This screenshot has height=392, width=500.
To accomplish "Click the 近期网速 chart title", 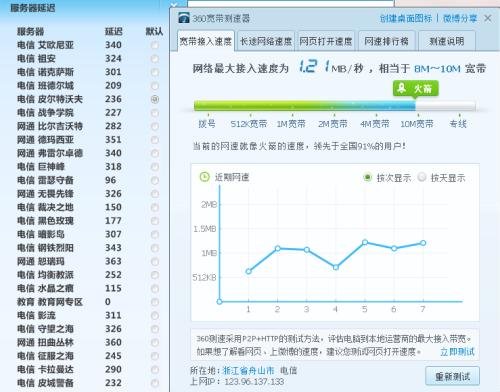I will pyautogui.click(x=232, y=177).
